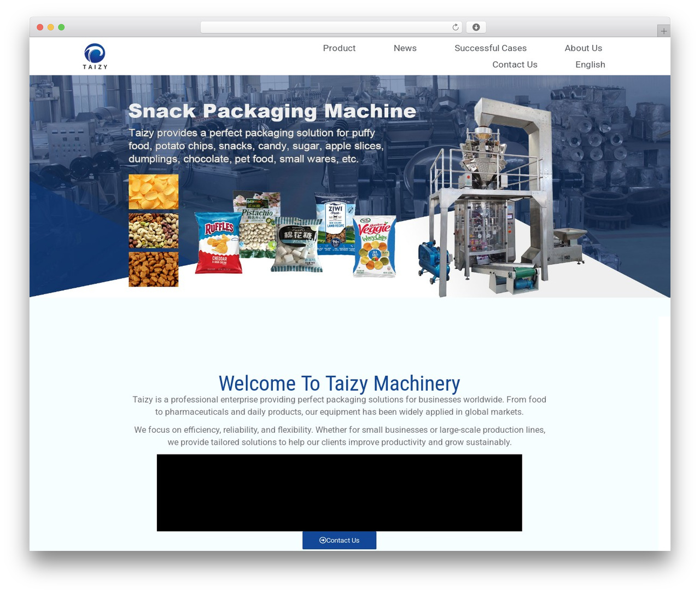Navigate to About Us

click(x=584, y=48)
